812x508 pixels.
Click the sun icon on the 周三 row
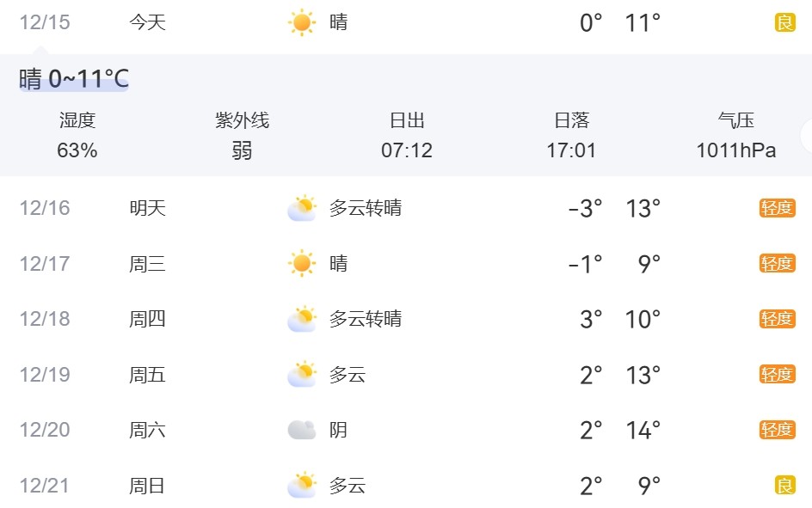302,263
